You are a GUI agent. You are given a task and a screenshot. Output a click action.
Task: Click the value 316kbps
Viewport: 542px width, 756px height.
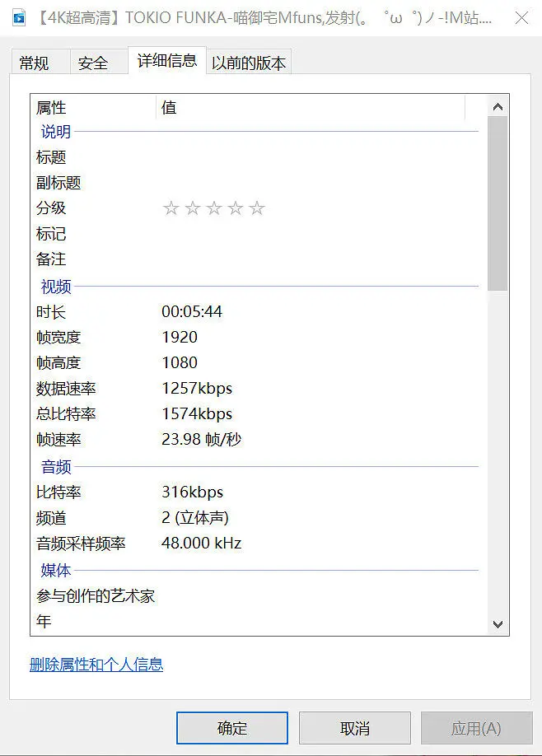coord(193,492)
